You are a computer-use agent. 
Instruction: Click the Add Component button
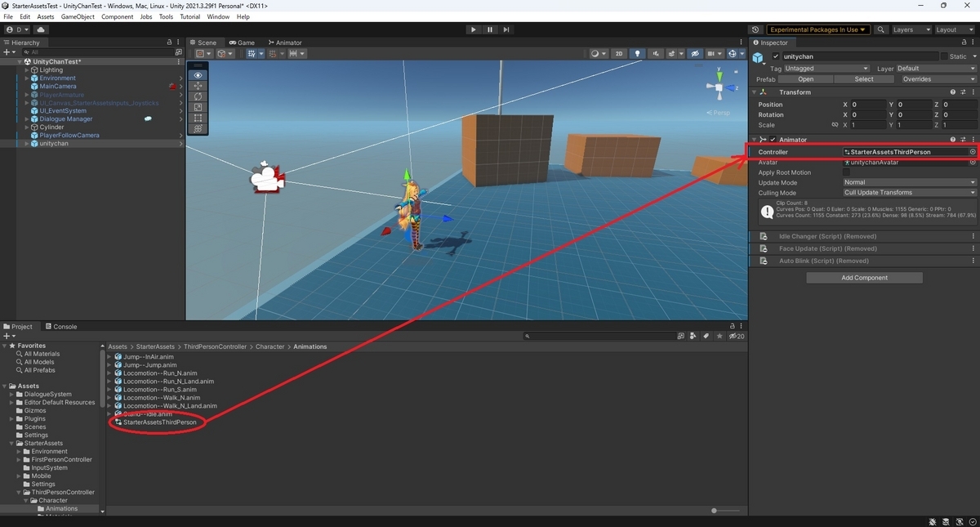(864, 278)
